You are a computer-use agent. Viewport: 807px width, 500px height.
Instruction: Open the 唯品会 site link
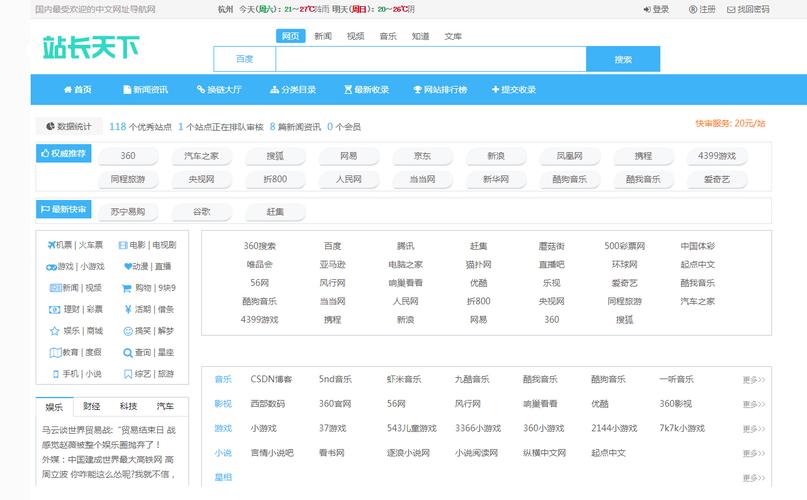[x=259, y=265]
